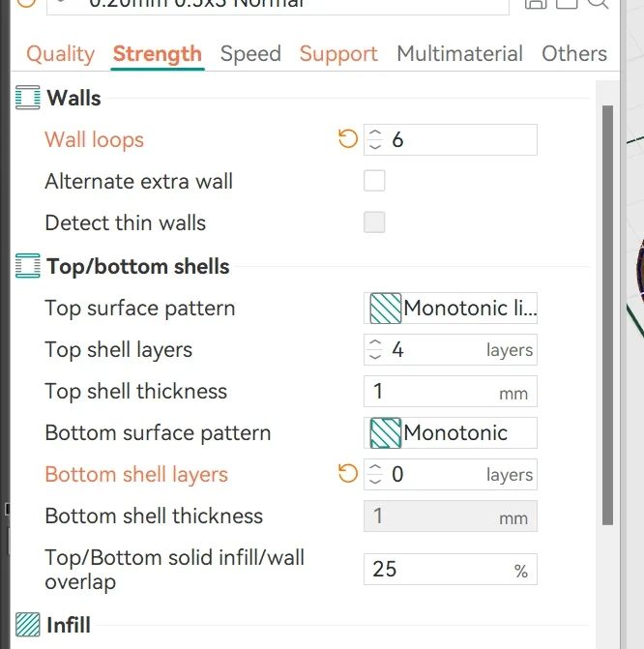Open Bottom surface pattern dropdown
Image resolution: width=644 pixels, height=649 pixels.
(451, 433)
